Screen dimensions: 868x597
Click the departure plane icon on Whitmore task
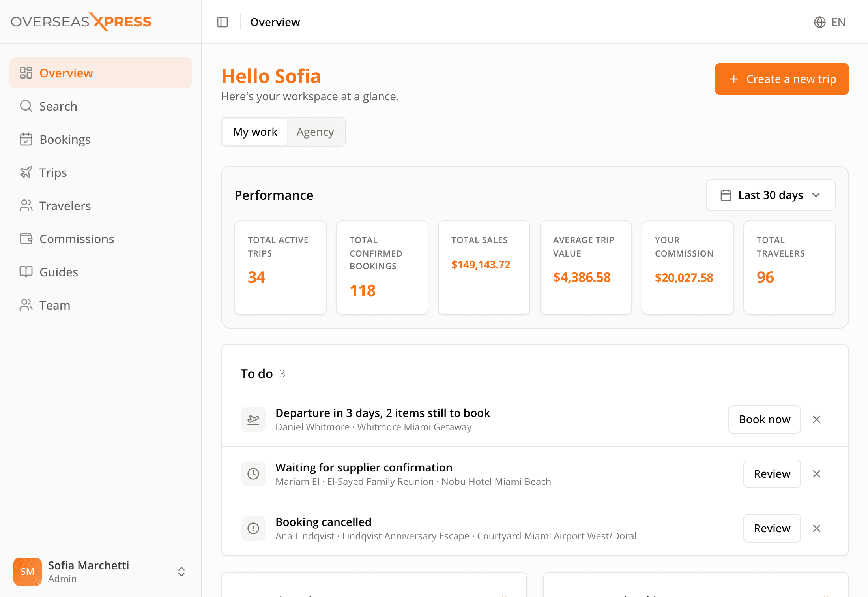(253, 419)
